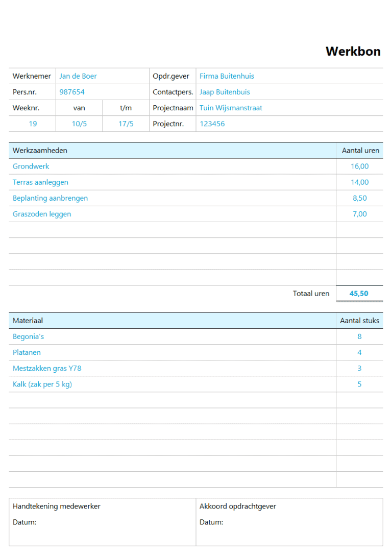Click the 'Mestzakken gras Y78' material row

47,368
